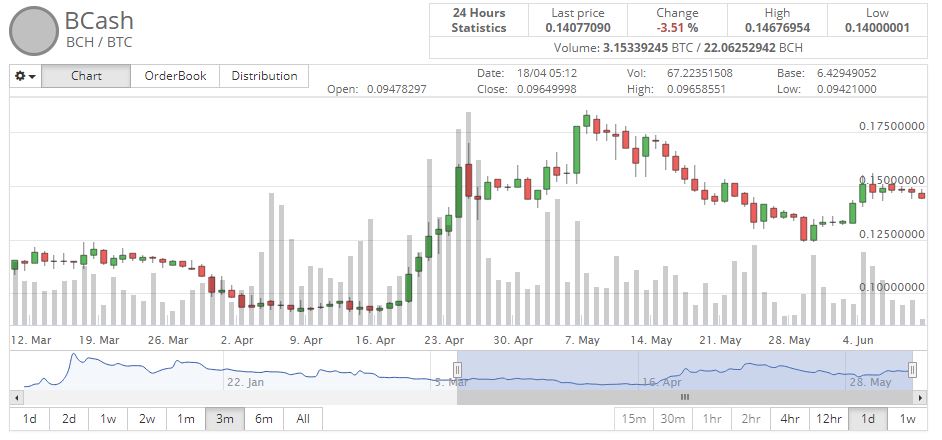Set candle interval to 15m

pos(634,419)
